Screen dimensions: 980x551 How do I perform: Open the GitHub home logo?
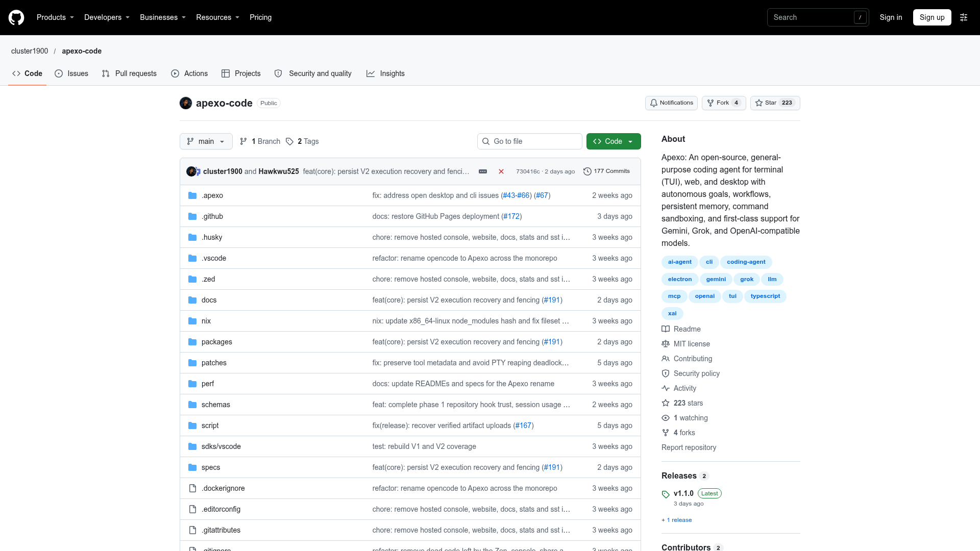(16, 17)
